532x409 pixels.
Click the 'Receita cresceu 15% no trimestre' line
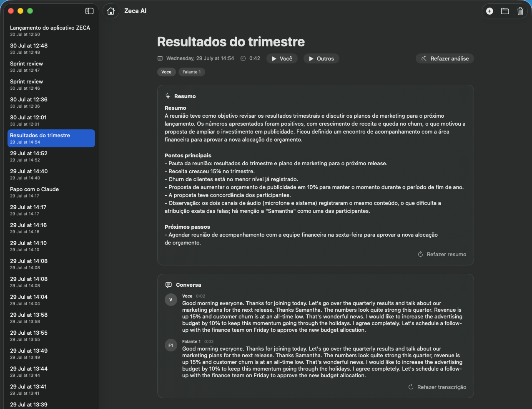point(210,171)
